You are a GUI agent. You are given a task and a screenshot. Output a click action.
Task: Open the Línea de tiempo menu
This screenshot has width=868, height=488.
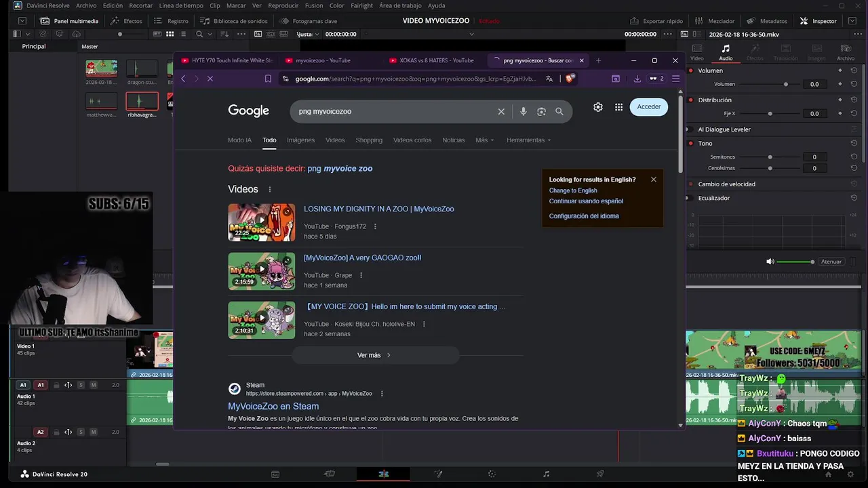click(181, 5)
